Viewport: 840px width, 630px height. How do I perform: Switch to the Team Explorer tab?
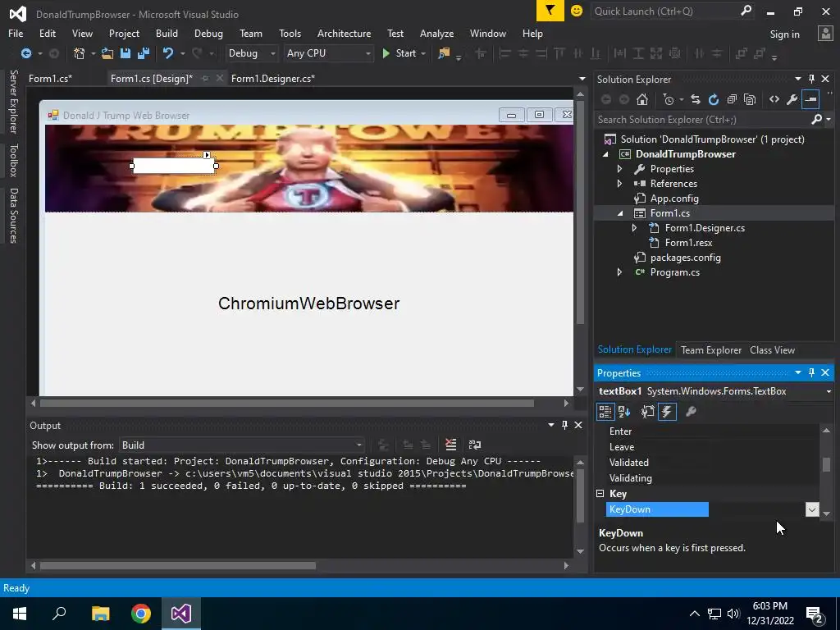click(711, 349)
